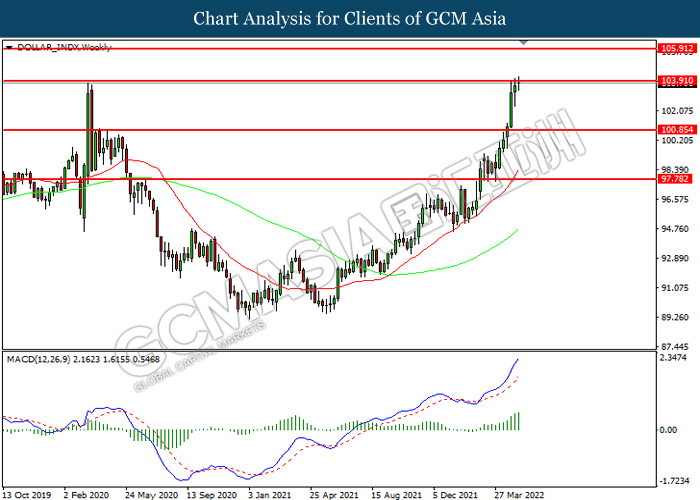700x500 pixels.
Task: Click the 100.205 price axis value
Action: click(x=677, y=140)
